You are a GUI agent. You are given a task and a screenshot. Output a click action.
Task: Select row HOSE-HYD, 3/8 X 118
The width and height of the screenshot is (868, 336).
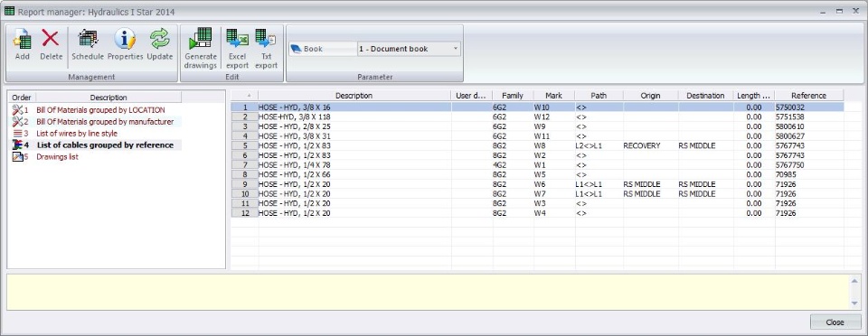[x=537, y=117]
